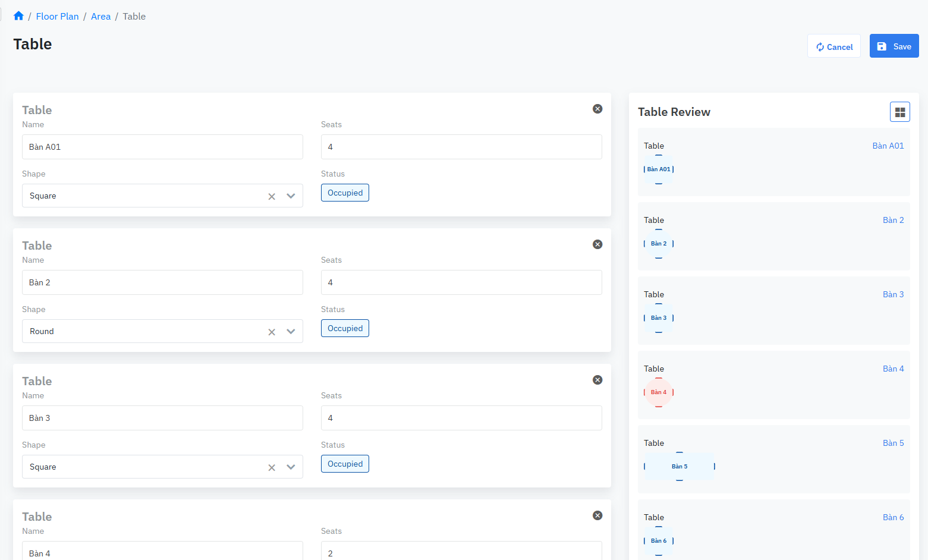928x560 pixels.
Task: Remove the Bàn 4 table card
Action: pyautogui.click(x=597, y=515)
